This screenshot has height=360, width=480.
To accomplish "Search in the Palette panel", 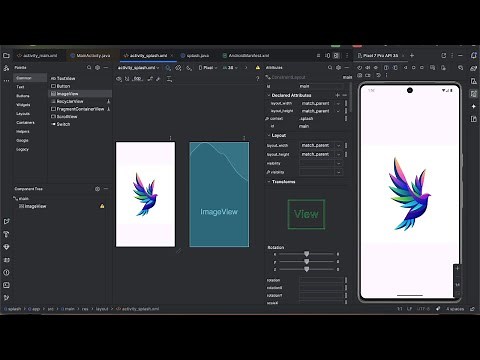I will coord(89,68).
